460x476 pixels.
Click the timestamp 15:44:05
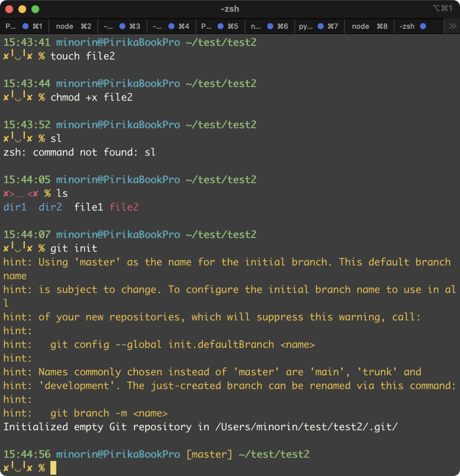(x=27, y=179)
